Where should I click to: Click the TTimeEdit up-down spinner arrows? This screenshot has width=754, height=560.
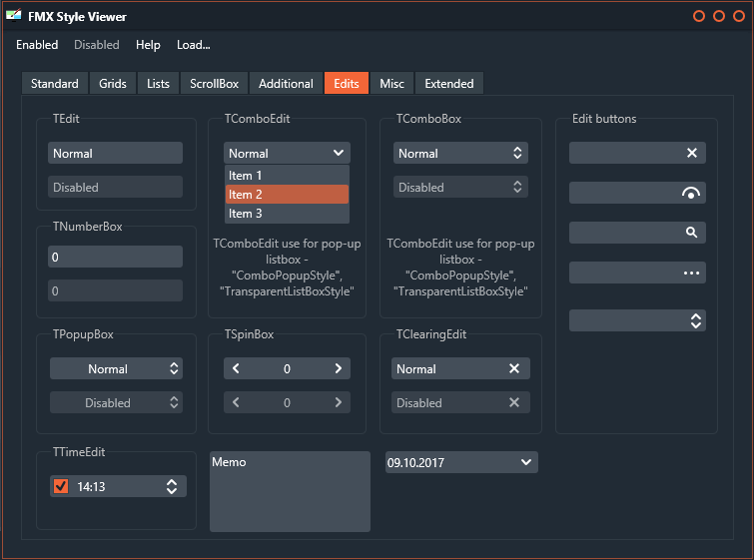[172, 486]
